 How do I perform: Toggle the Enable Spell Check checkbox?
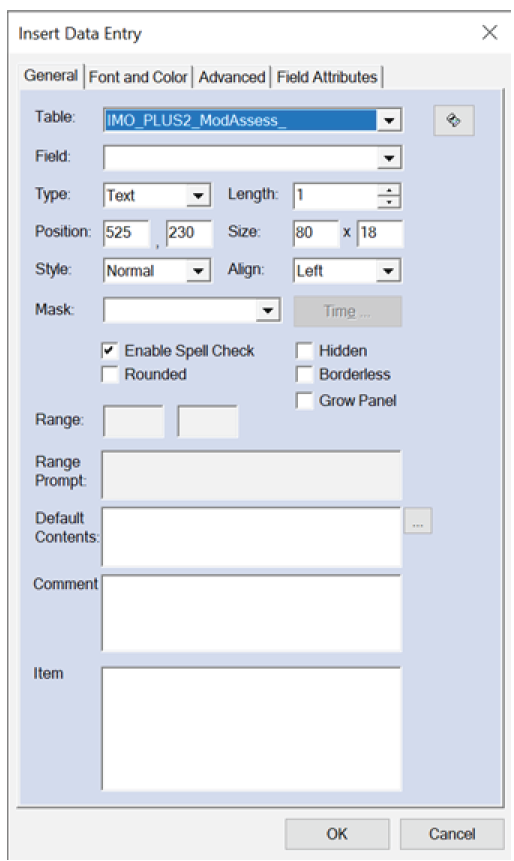pos(110,350)
